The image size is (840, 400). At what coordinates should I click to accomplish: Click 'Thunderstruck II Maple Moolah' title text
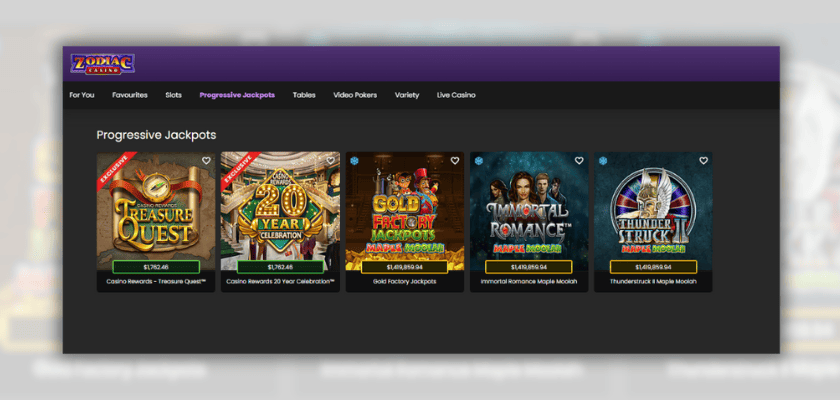[654, 282]
